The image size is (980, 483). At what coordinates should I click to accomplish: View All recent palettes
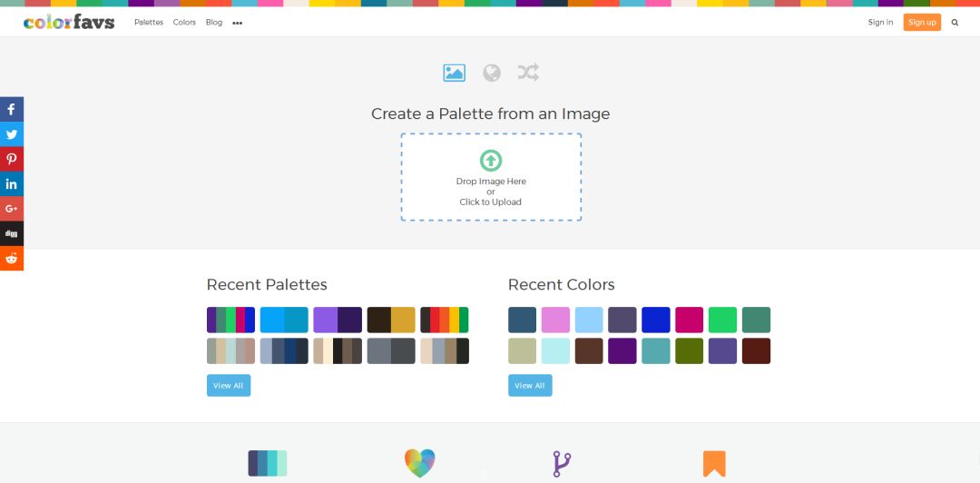point(229,386)
